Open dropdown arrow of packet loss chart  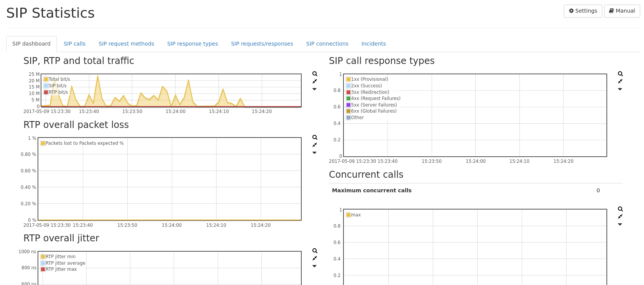click(x=314, y=153)
